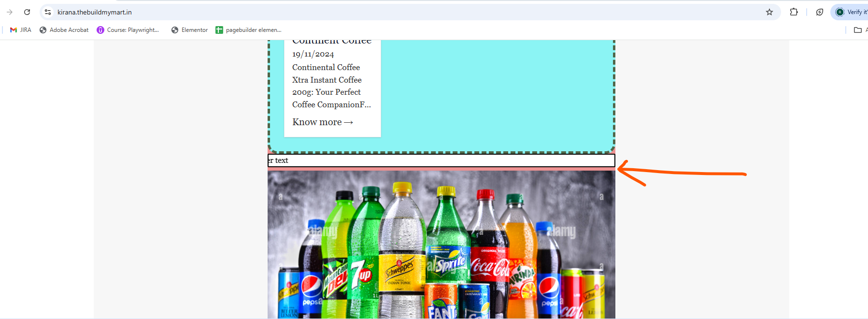Viewport: 868px width, 319px height.
Task: Open the Elementor bookmark
Action: (189, 30)
